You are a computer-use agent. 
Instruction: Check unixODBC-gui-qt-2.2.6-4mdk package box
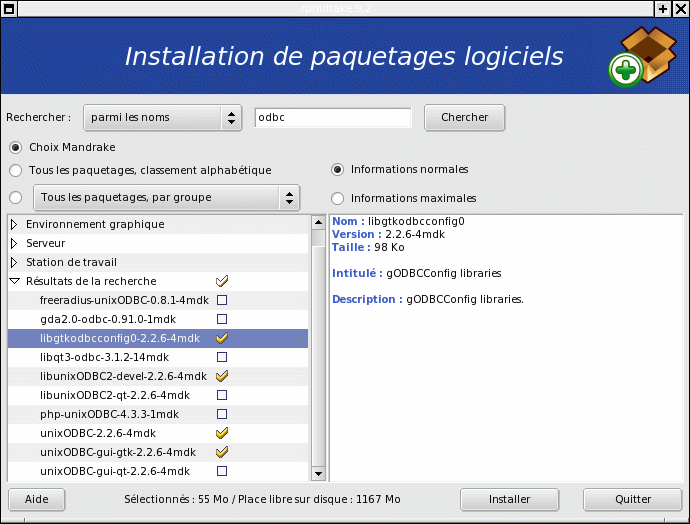pos(222,471)
